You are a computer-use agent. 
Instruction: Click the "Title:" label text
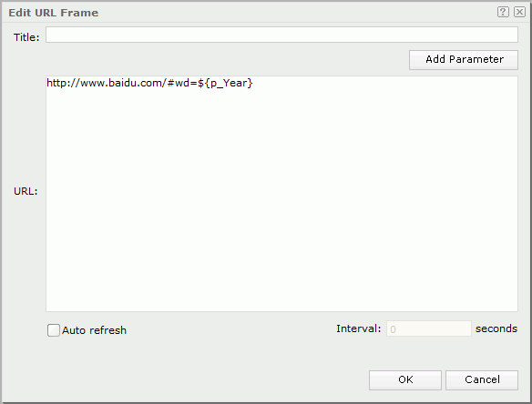pos(26,37)
